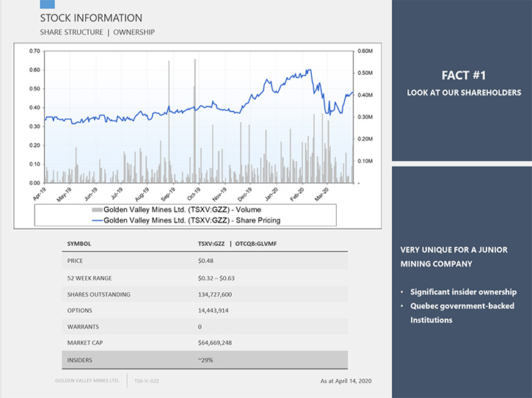The height and width of the screenshot is (398, 532).
Task: Click the SHARES OUTSTANDING label
Action: pyautogui.click(x=99, y=294)
